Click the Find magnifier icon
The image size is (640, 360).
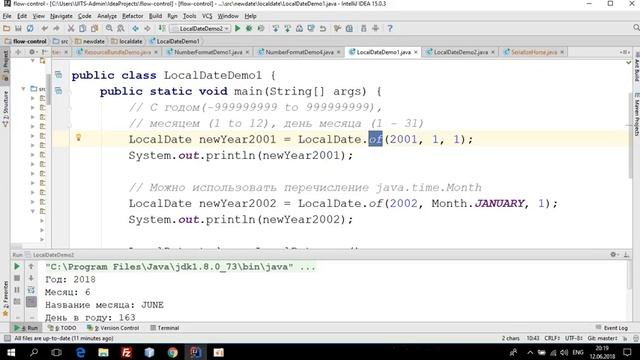click(109, 29)
